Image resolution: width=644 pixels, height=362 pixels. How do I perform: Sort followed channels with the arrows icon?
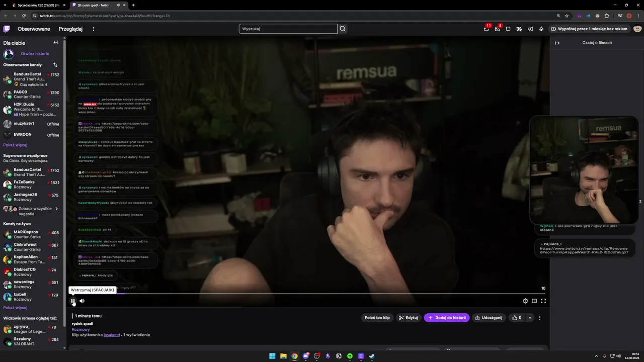[55, 65]
